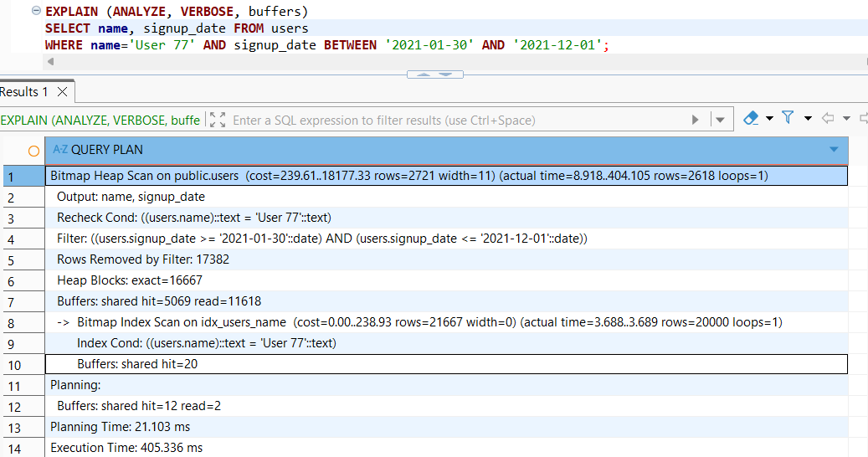Open the filter history dropdown
This screenshot has height=457, width=868.
(720, 120)
